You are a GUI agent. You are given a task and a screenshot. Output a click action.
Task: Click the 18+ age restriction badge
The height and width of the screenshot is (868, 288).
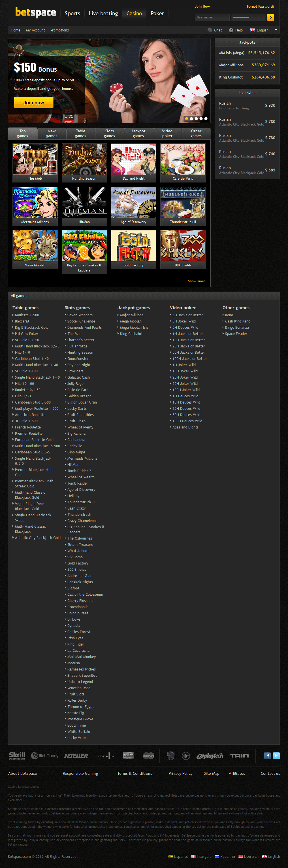pyautogui.click(x=185, y=756)
